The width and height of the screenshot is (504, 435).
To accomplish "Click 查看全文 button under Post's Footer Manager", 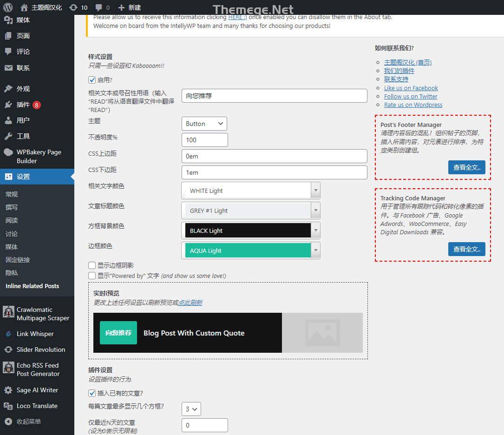I will 467,167.
